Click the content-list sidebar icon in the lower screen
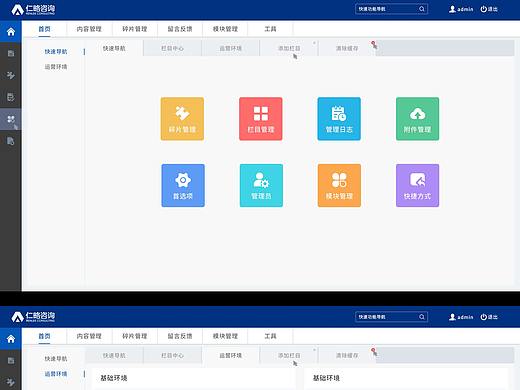The image size is (520, 390). click(11, 361)
